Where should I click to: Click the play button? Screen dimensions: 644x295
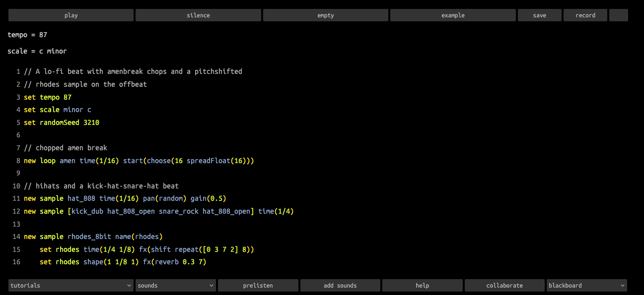click(71, 15)
